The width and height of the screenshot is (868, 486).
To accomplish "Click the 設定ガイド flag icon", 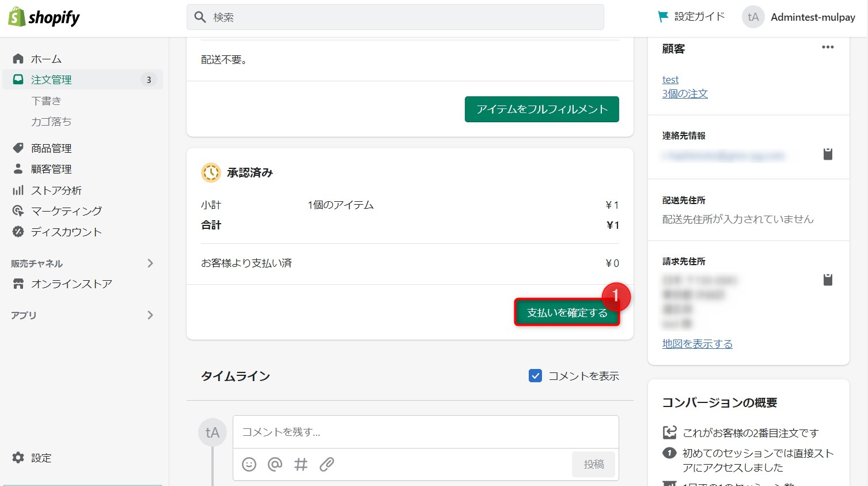I will point(664,17).
